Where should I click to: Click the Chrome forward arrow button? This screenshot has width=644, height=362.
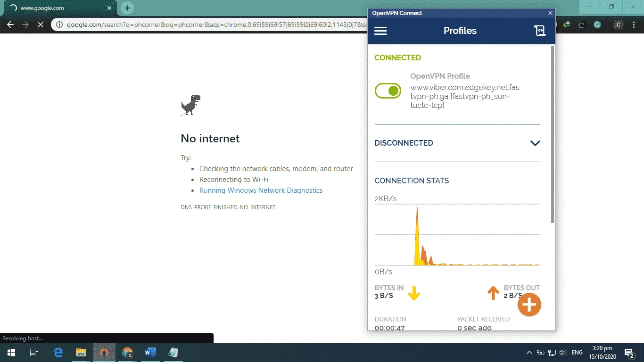click(x=25, y=25)
